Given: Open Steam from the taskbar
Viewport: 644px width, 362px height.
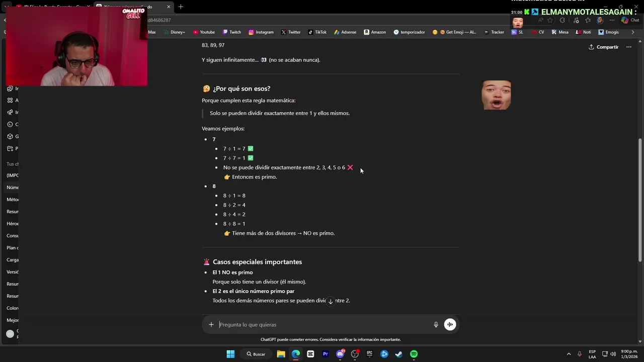Looking at the screenshot, I should [x=399, y=354].
